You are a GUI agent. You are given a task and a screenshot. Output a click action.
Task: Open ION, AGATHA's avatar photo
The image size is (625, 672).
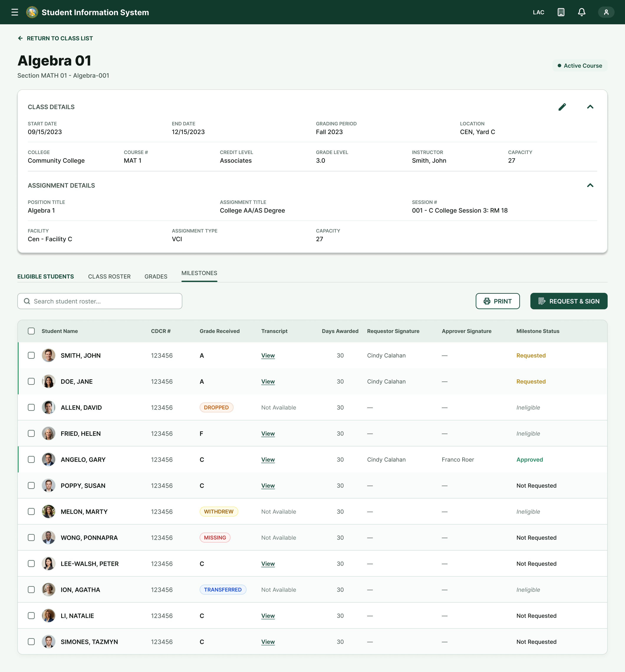[x=48, y=590]
